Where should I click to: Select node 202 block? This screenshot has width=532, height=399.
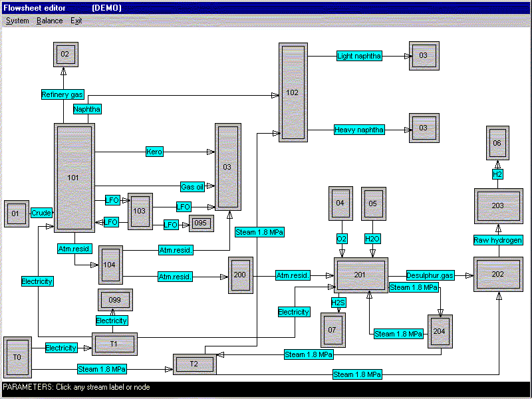click(x=498, y=274)
